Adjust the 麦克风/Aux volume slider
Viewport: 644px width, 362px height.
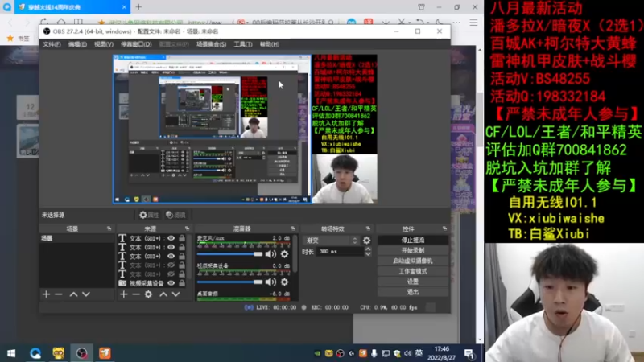(229, 254)
